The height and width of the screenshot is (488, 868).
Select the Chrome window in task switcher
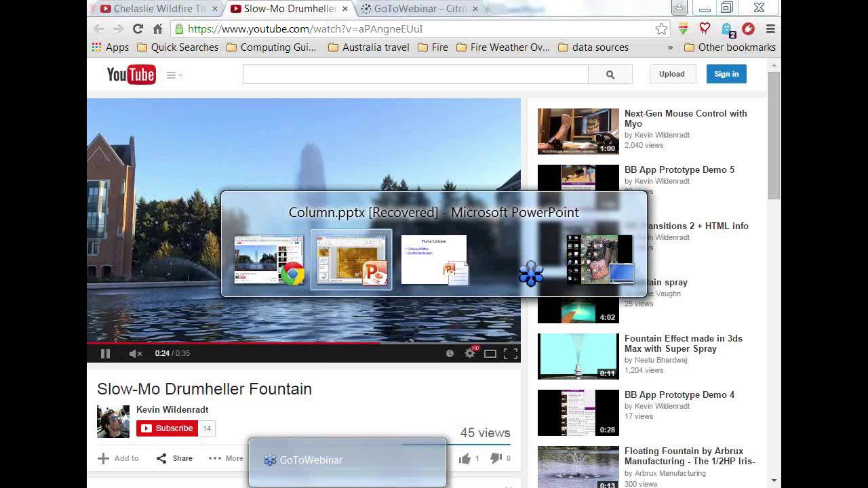[x=269, y=260]
